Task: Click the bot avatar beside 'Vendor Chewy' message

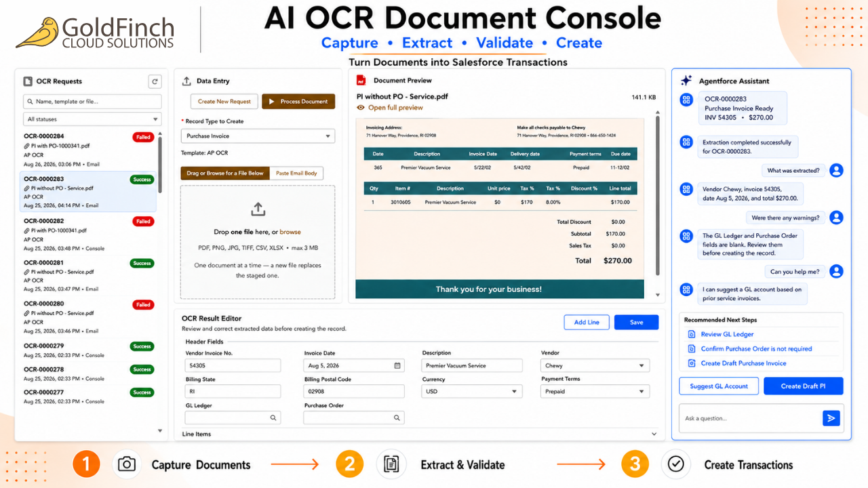Action: click(x=686, y=190)
